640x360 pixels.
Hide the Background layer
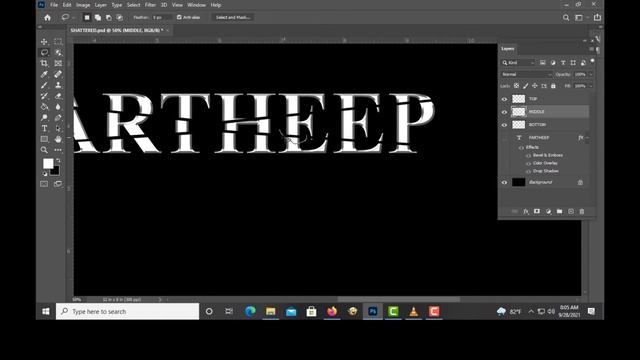point(504,182)
